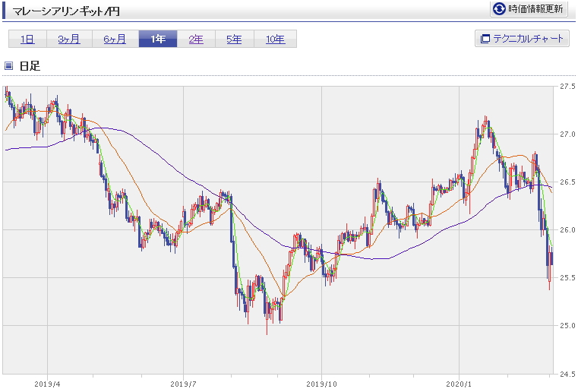Click the window icon in テクニカルチャート

pos(485,39)
